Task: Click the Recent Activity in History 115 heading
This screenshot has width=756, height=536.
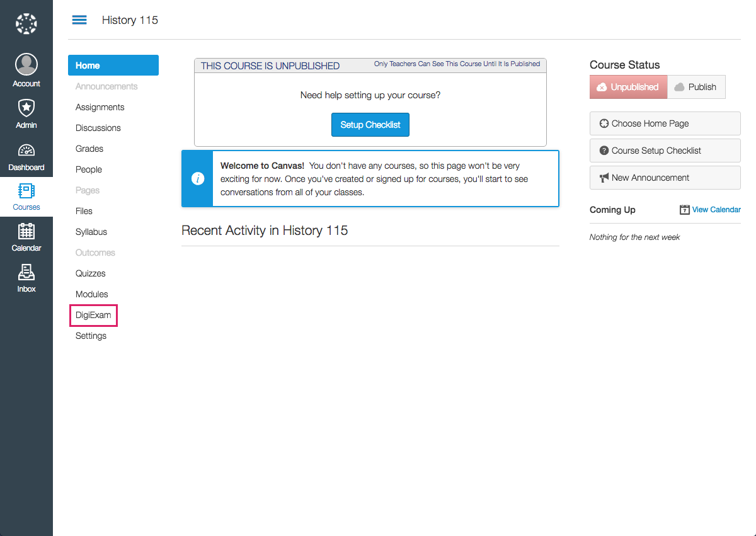Action: (x=265, y=231)
